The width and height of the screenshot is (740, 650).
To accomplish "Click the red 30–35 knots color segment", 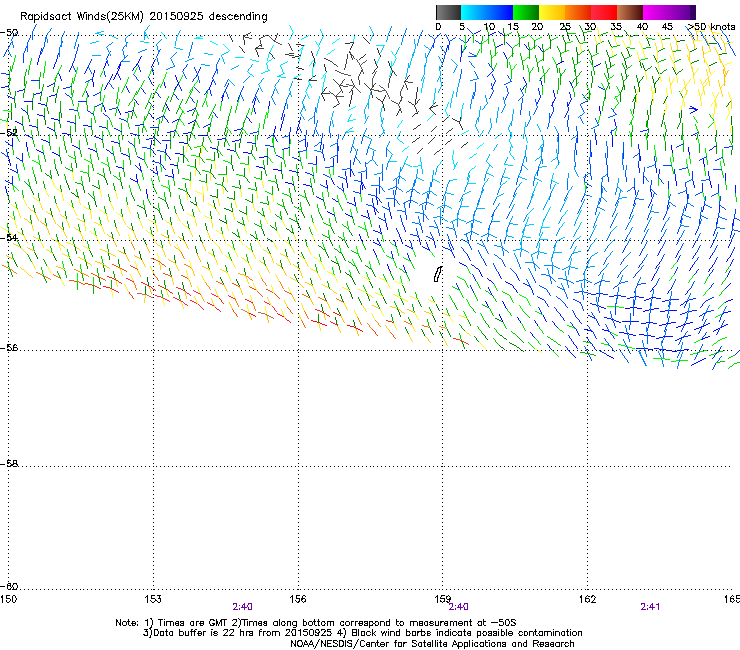I will click(x=604, y=12).
